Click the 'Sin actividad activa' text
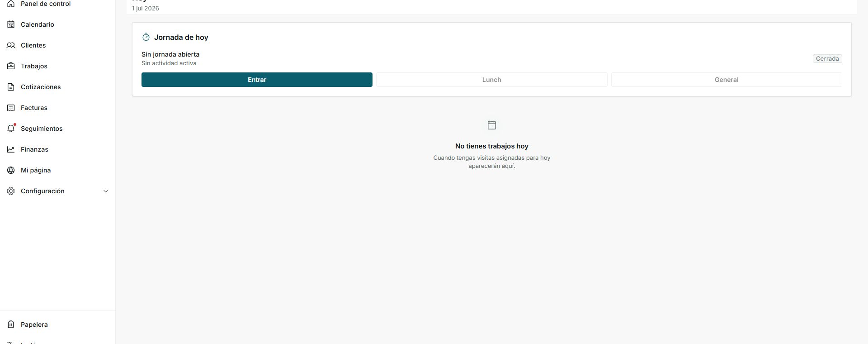The height and width of the screenshot is (344, 868). pos(169,63)
